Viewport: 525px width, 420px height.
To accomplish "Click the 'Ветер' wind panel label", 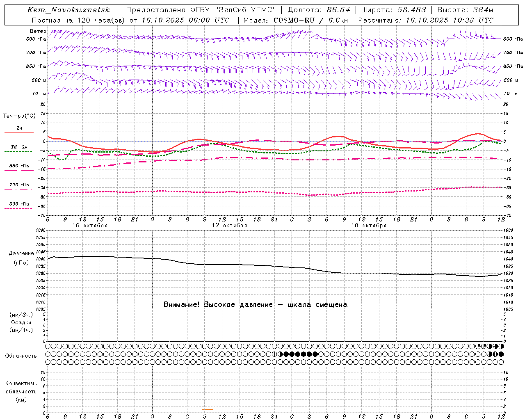I will [38, 31].
